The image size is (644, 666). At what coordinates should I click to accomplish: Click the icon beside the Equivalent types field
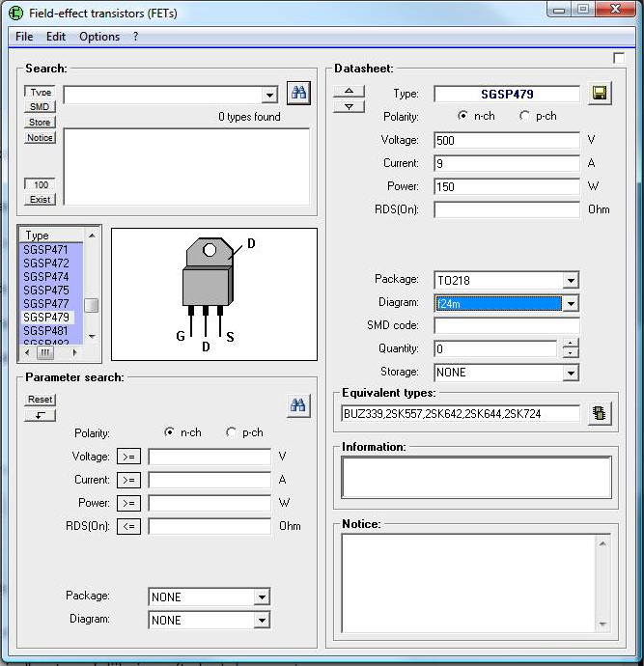click(x=600, y=413)
